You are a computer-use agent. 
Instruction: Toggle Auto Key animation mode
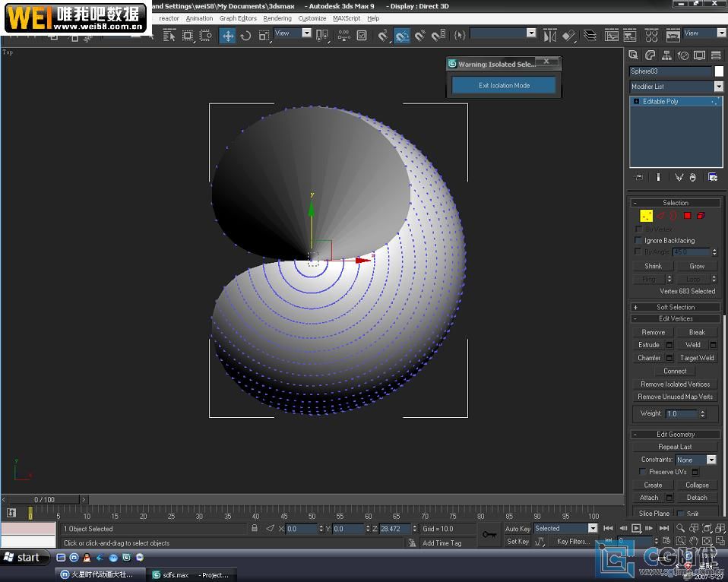click(x=518, y=529)
